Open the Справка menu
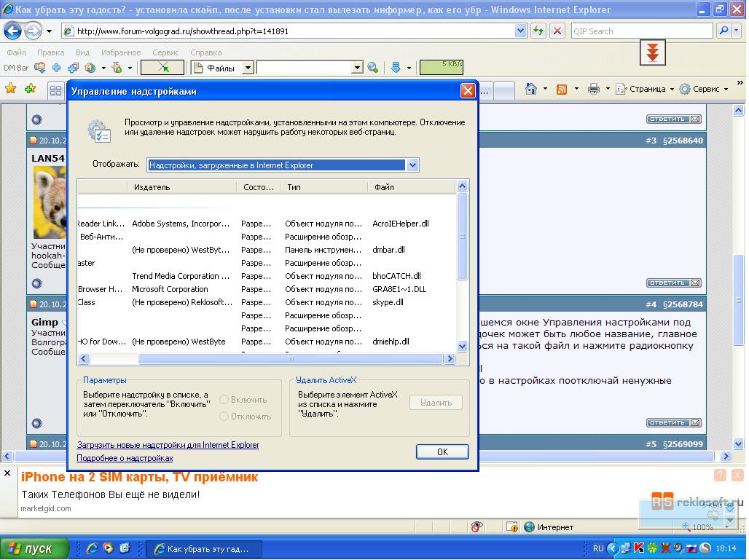Image resolution: width=749 pixels, height=560 pixels. (x=205, y=52)
